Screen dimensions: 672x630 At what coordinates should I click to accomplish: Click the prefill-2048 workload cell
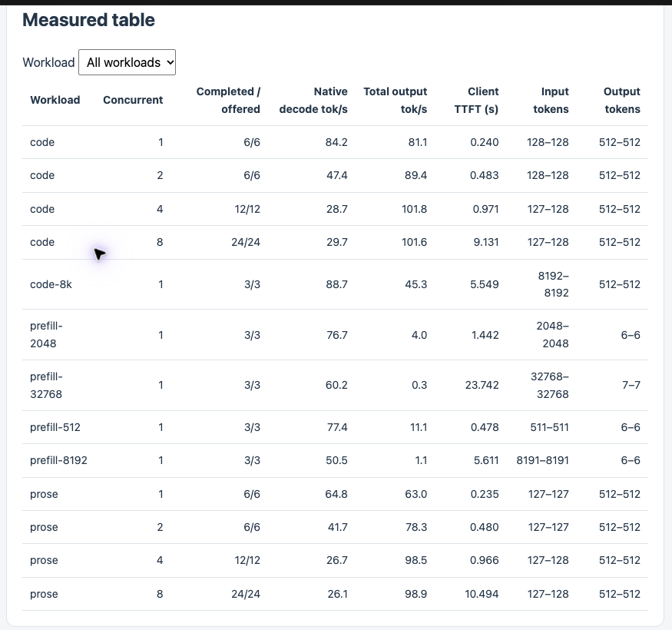tap(46, 334)
